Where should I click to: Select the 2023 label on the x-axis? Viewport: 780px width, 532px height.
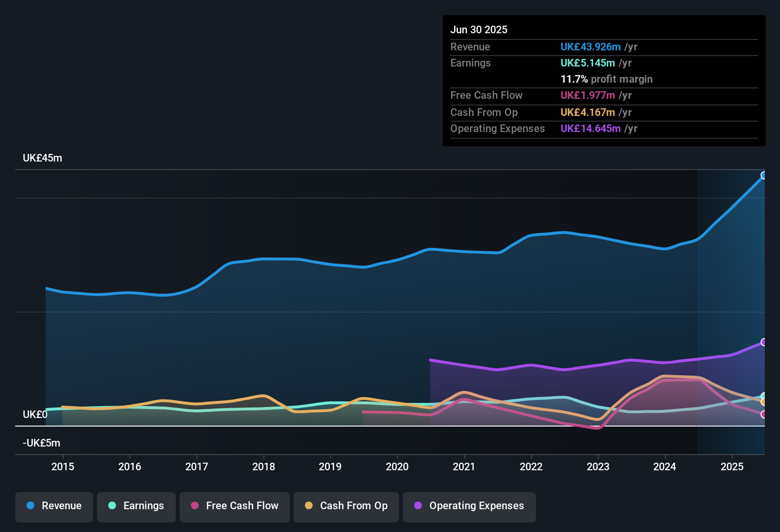598,466
